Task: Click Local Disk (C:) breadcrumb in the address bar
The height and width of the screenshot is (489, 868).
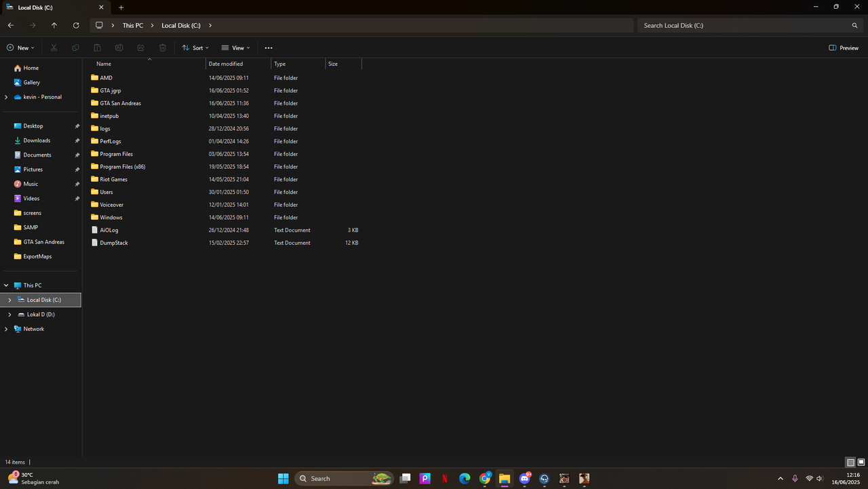Action: point(181,25)
